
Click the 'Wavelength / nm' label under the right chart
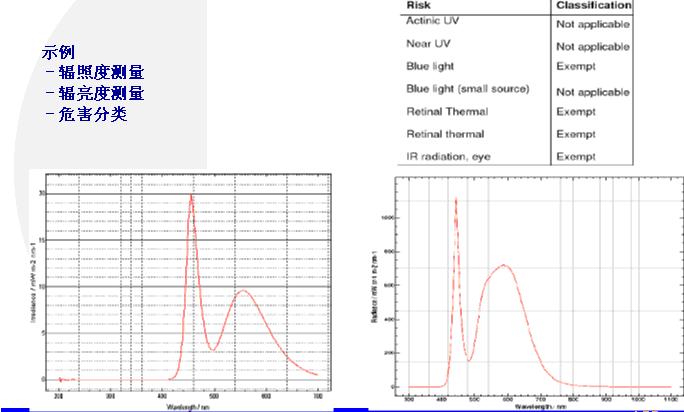click(540, 408)
